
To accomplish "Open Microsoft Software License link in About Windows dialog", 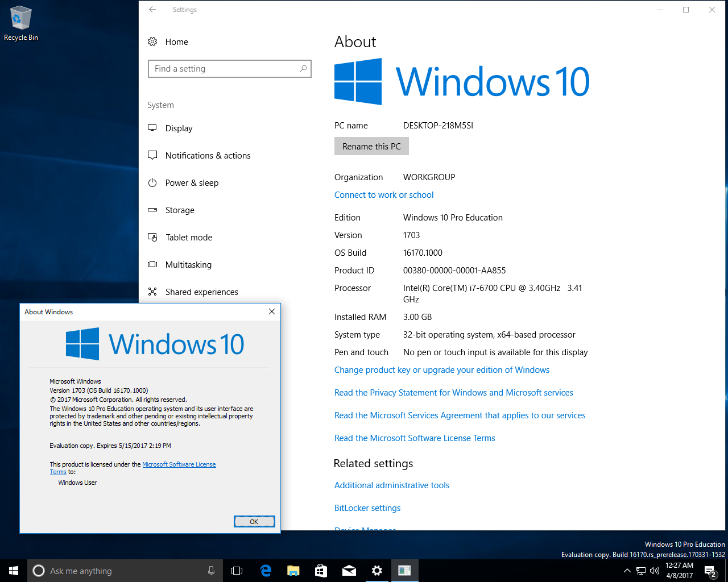I will pyautogui.click(x=179, y=464).
